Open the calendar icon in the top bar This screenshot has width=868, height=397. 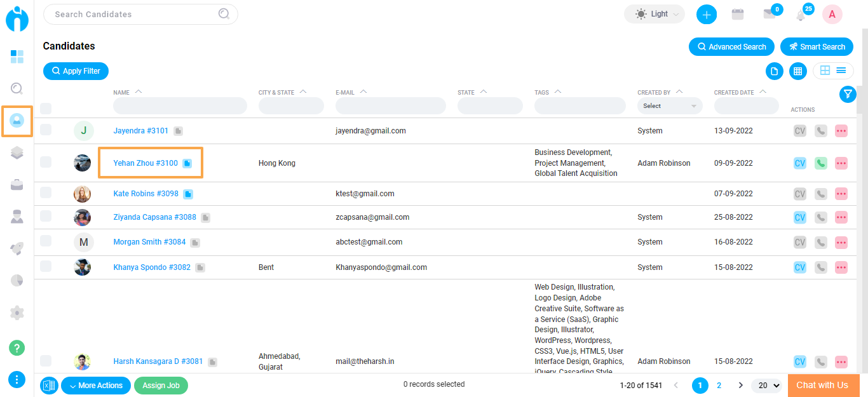[737, 14]
